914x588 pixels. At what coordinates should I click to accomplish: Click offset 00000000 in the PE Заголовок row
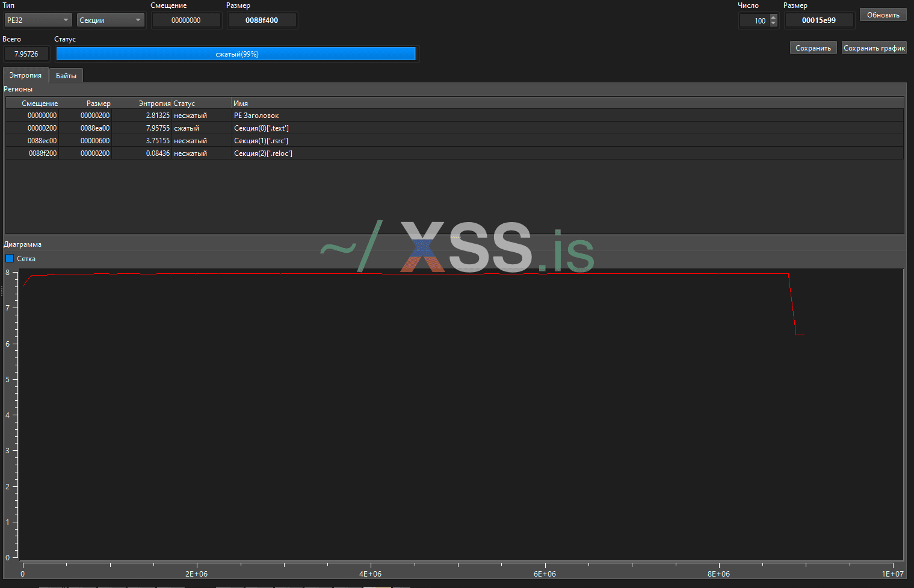tap(42, 116)
